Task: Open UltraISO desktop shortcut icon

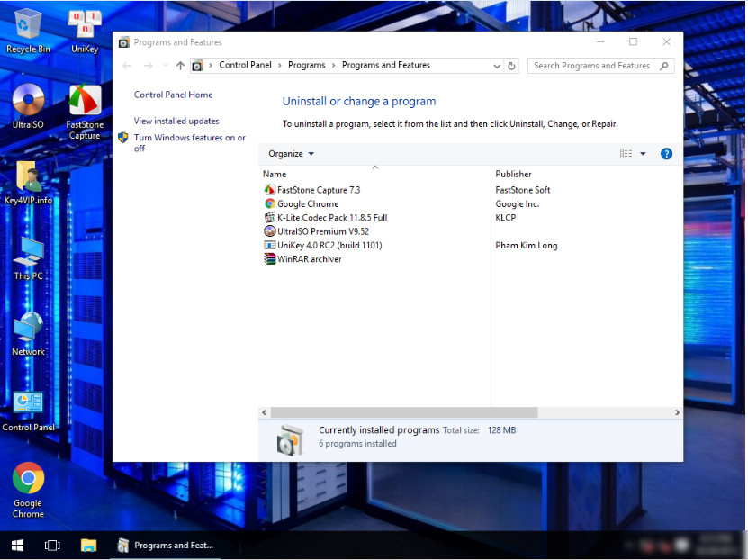Action: (28, 105)
